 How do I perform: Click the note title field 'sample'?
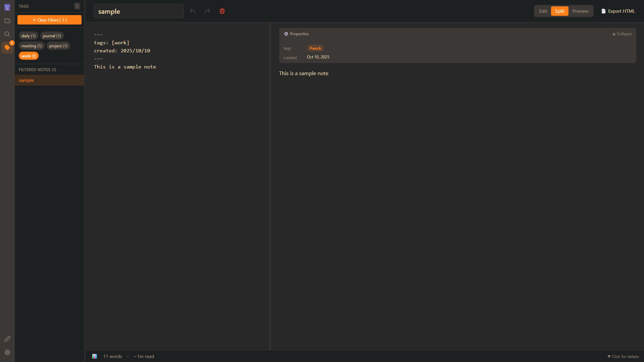(x=139, y=11)
